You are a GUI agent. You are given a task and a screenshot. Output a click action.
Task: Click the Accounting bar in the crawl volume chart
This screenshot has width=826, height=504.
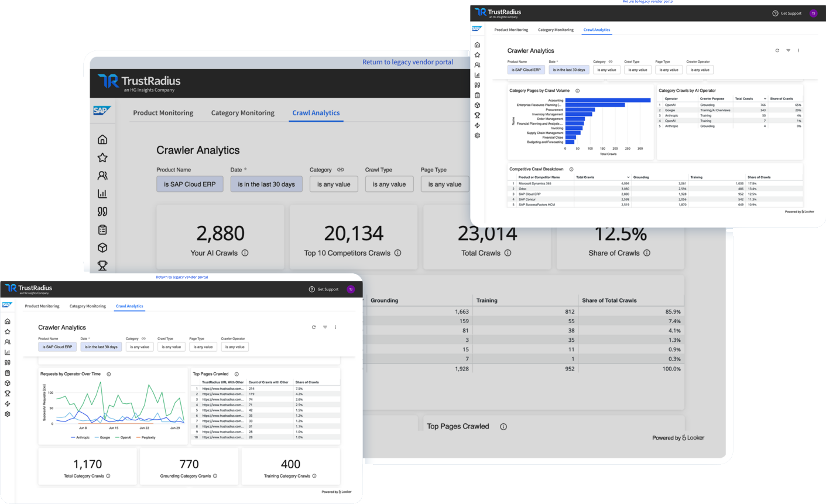click(608, 100)
